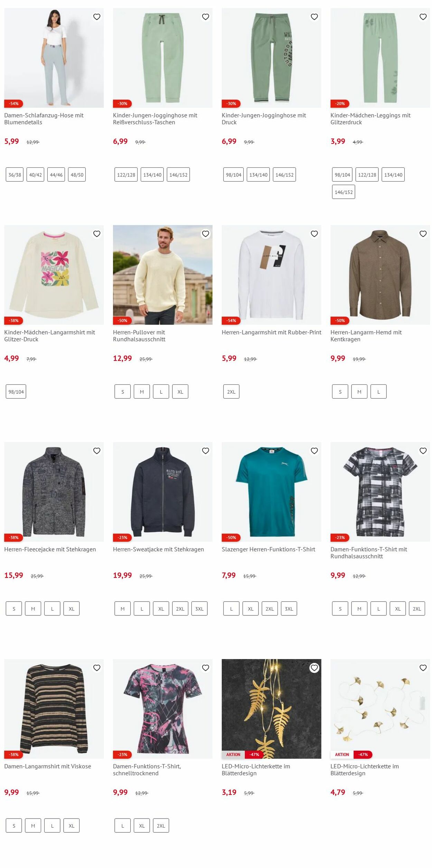Image resolution: width=432 pixels, height=868 pixels.
Task: Save Herren-Langarm-Hemd mit Kentkragen to wishlist
Action: point(423,234)
